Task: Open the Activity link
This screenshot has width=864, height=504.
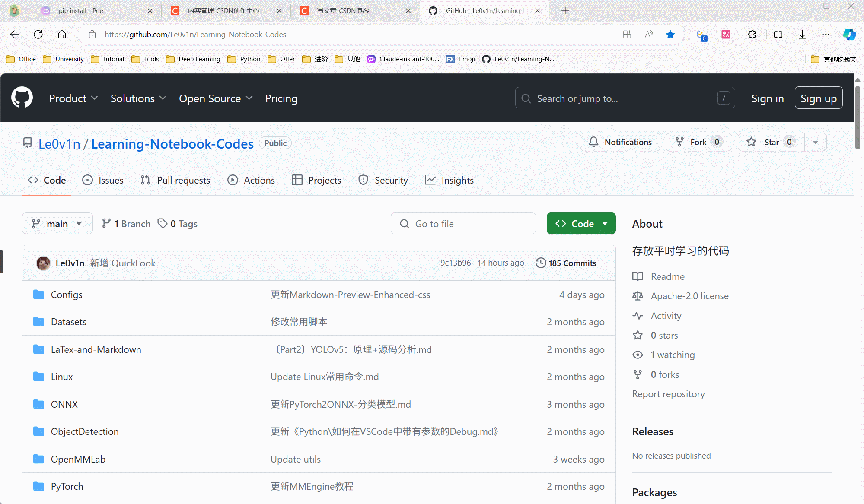Action: pos(657,316)
